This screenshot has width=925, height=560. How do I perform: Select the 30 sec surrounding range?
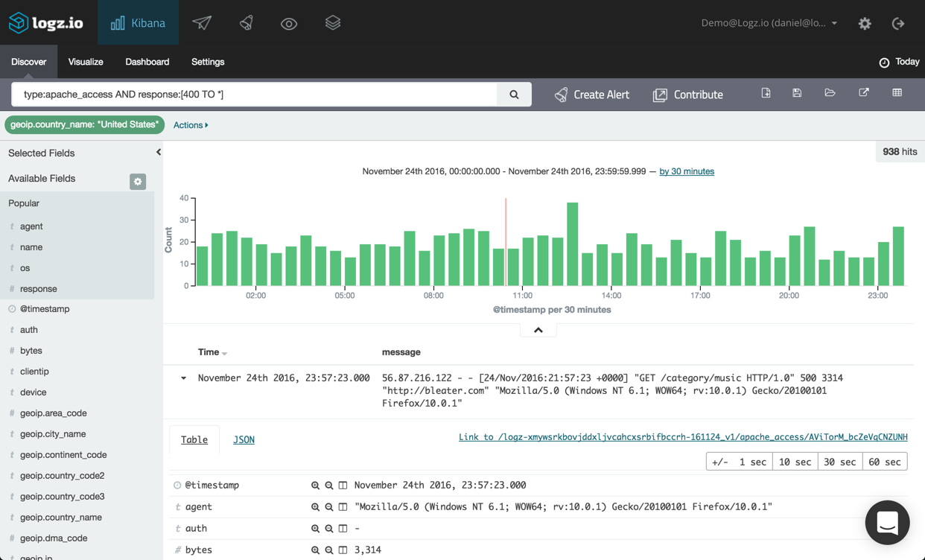click(840, 462)
